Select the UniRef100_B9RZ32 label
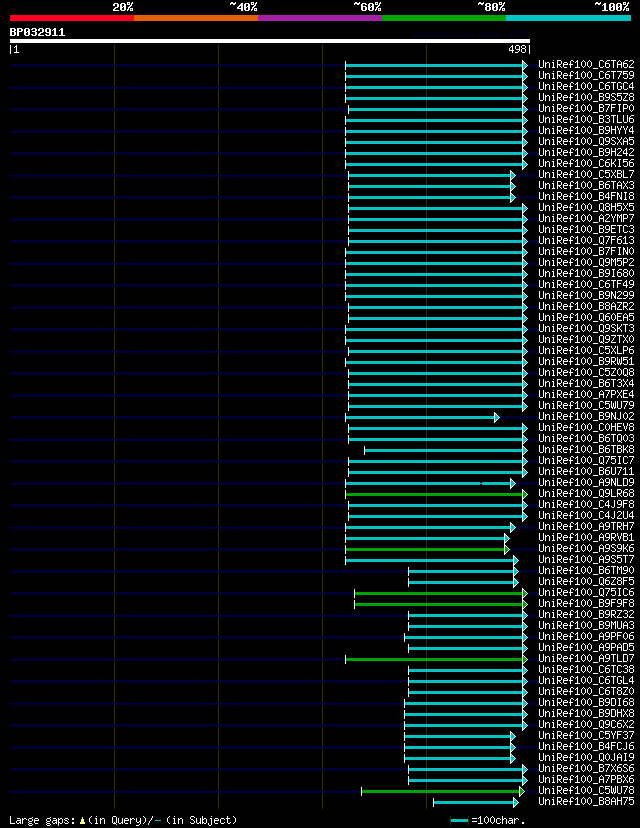Viewport: 640px width, 828px height. [586, 615]
